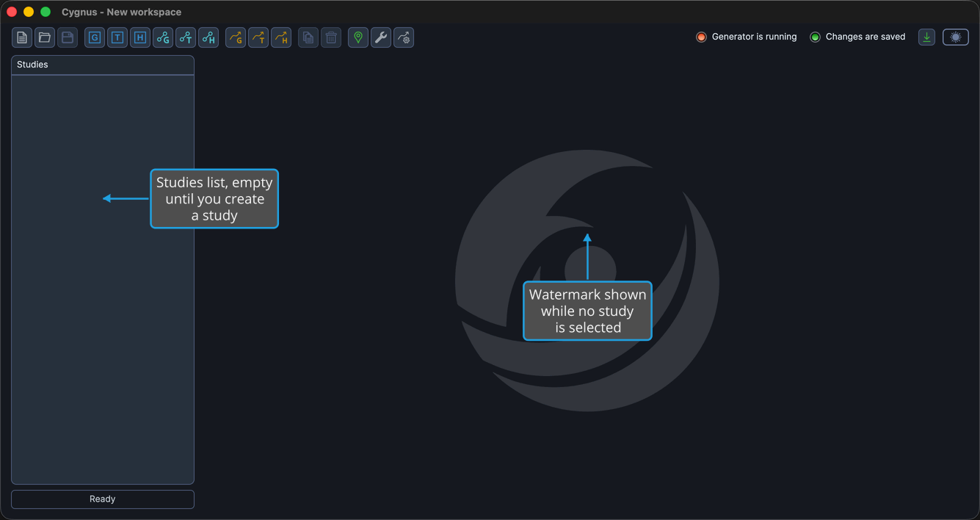Click the teal node-link T icon
Screen dimensions: 980x520
click(x=186, y=37)
